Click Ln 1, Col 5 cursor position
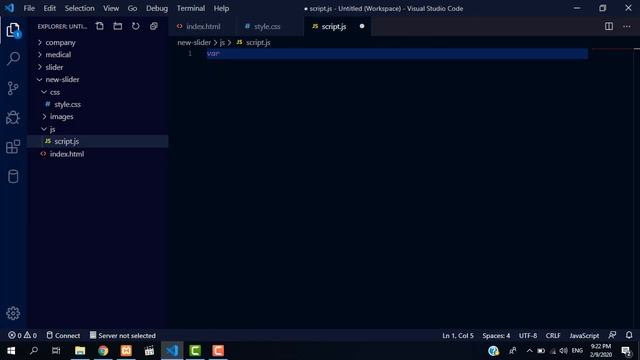This screenshot has height=360, width=640. tap(458, 336)
